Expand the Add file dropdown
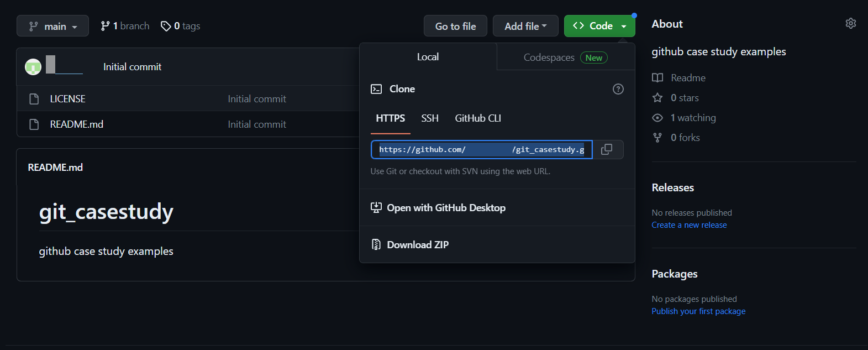Viewport: 868px width, 350px height. pos(525,26)
